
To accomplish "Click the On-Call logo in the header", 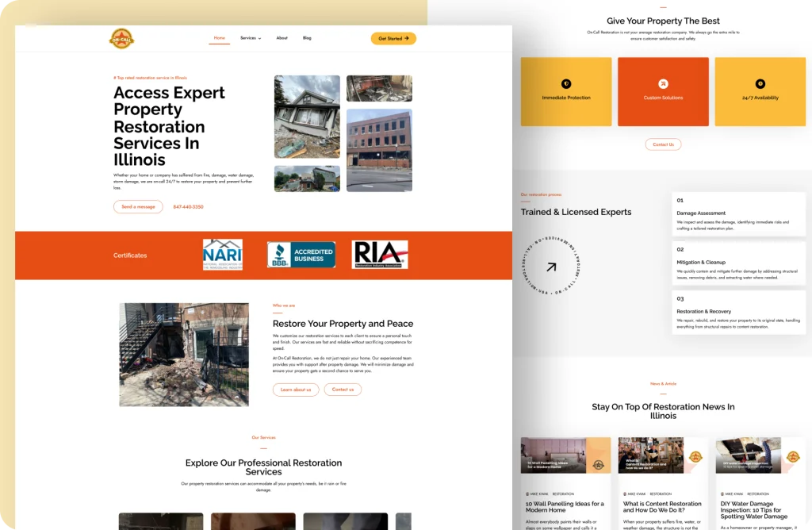I will (121, 39).
